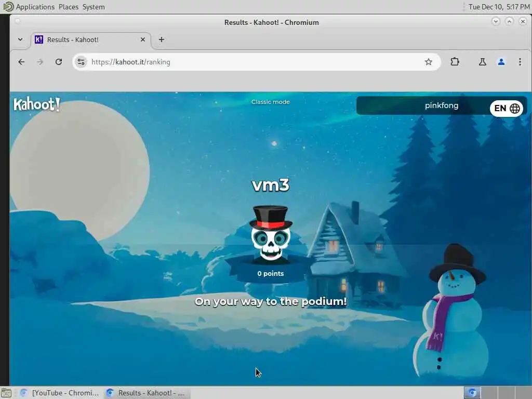Open Chromium three-dot menu
This screenshot has width=532, height=399.
[520, 62]
